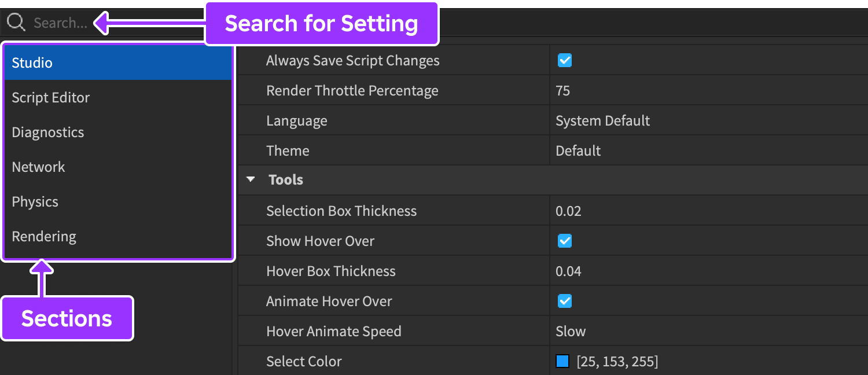Screen dimensions: 868x375
Task: Open the Language dropdown value
Action: tap(602, 120)
